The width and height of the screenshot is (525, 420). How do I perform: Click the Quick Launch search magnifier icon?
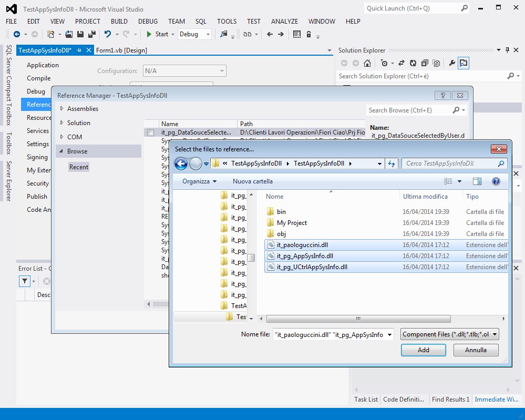coord(465,8)
